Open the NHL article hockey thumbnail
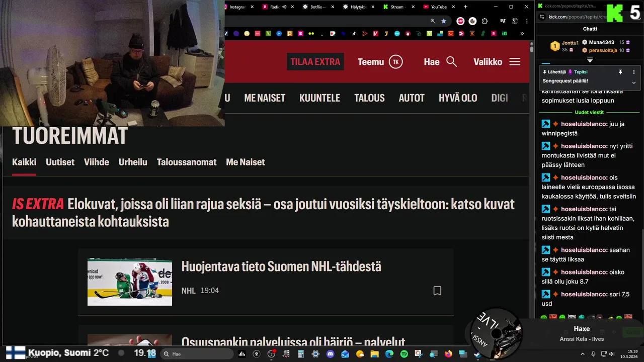The width and height of the screenshot is (644, 362). [x=130, y=282]
